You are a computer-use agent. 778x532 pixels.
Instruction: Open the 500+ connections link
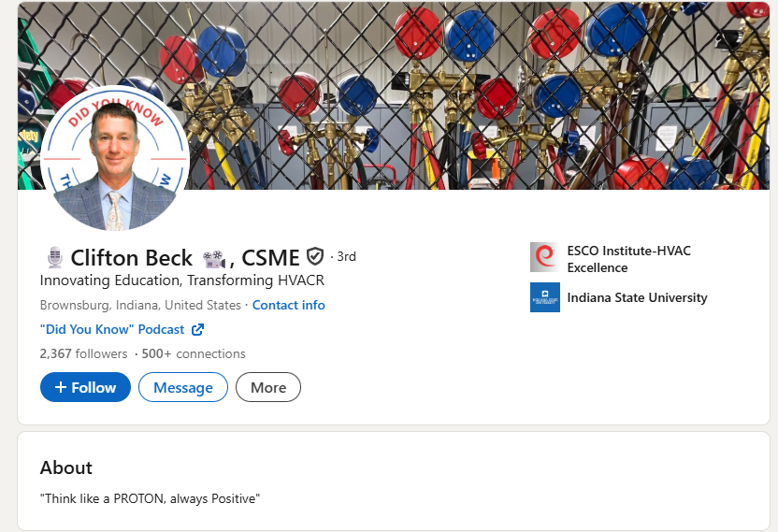click(194, 353)
